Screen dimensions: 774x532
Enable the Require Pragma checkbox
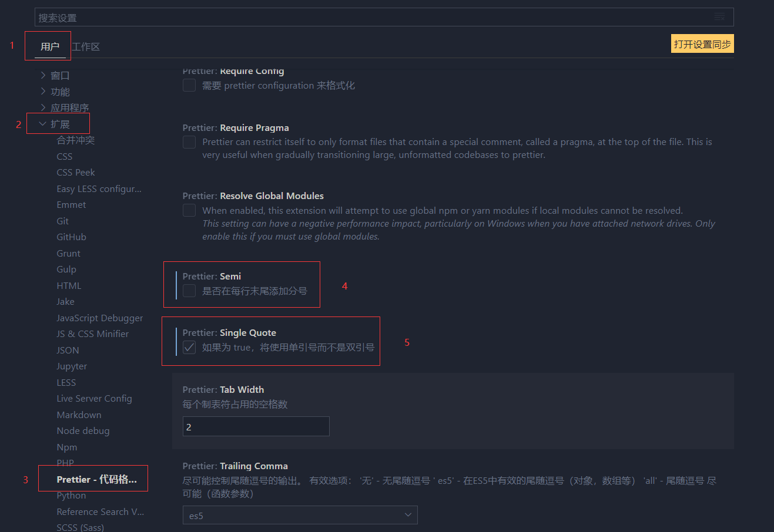coord(189,142)
